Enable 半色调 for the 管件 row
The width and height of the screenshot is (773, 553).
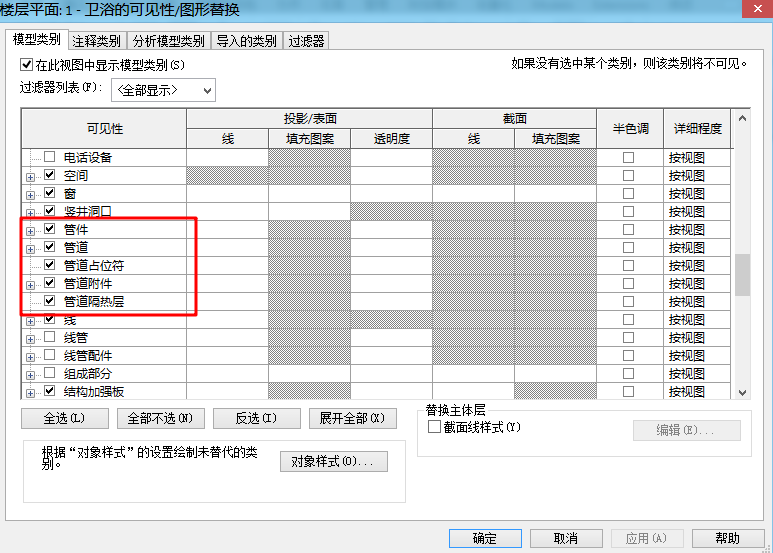628,229
